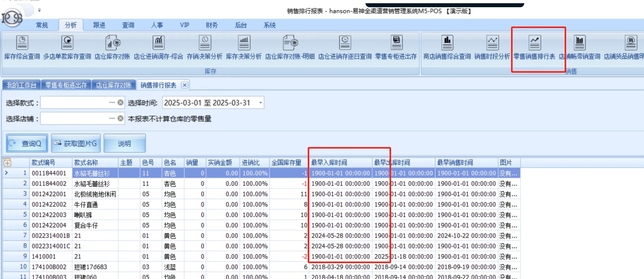The width and height of the screenshot is (644, 279).
Task: Click the 获取图片G button
Action: click(x=75, y=143)
